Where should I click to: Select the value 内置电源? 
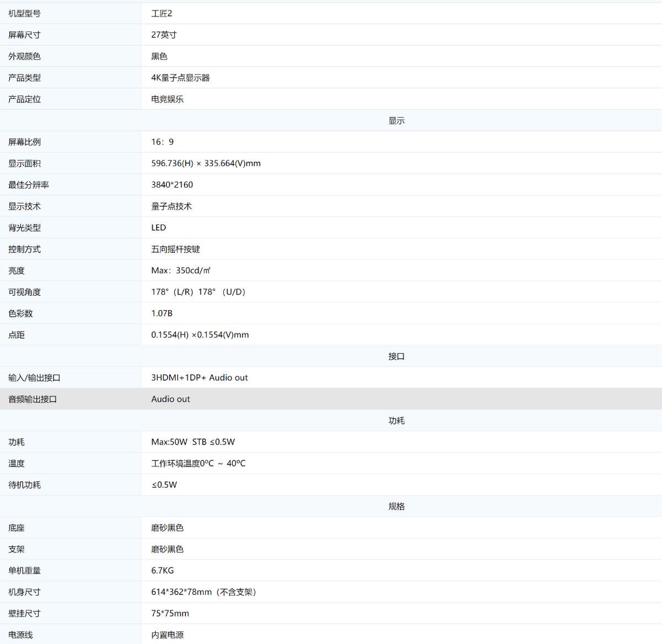(x=168, y=635)
